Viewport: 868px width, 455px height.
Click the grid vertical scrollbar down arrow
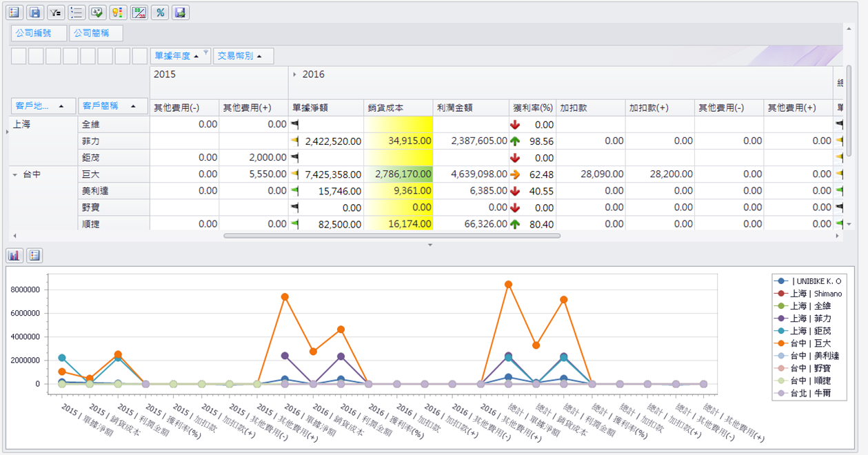(x=849, y=225)
